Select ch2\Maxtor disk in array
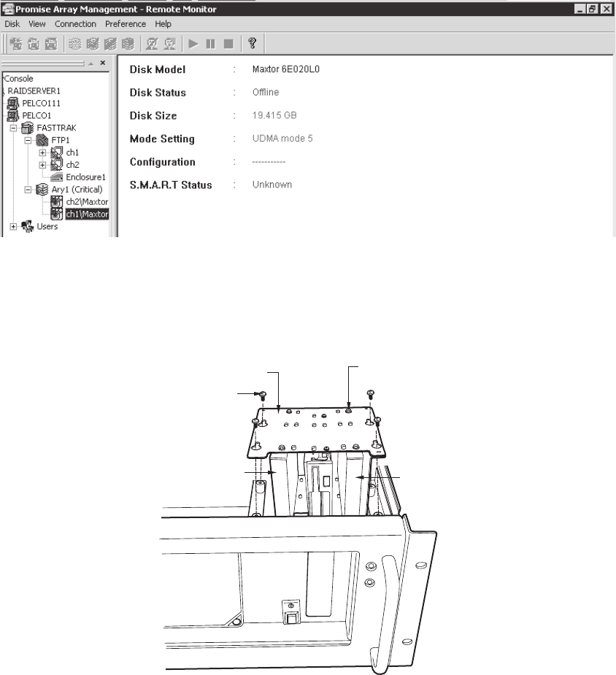This screenshot has height=675, width=616. 86,202
